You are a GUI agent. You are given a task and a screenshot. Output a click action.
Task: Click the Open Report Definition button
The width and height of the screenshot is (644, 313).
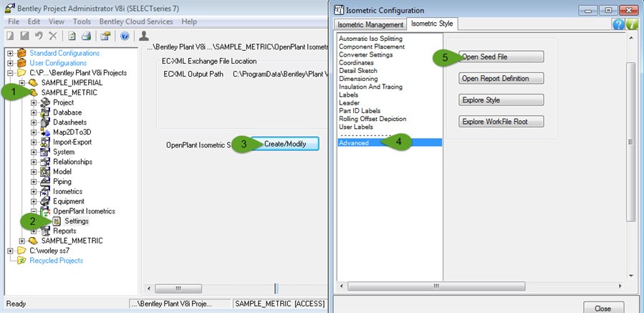point(501,79)
